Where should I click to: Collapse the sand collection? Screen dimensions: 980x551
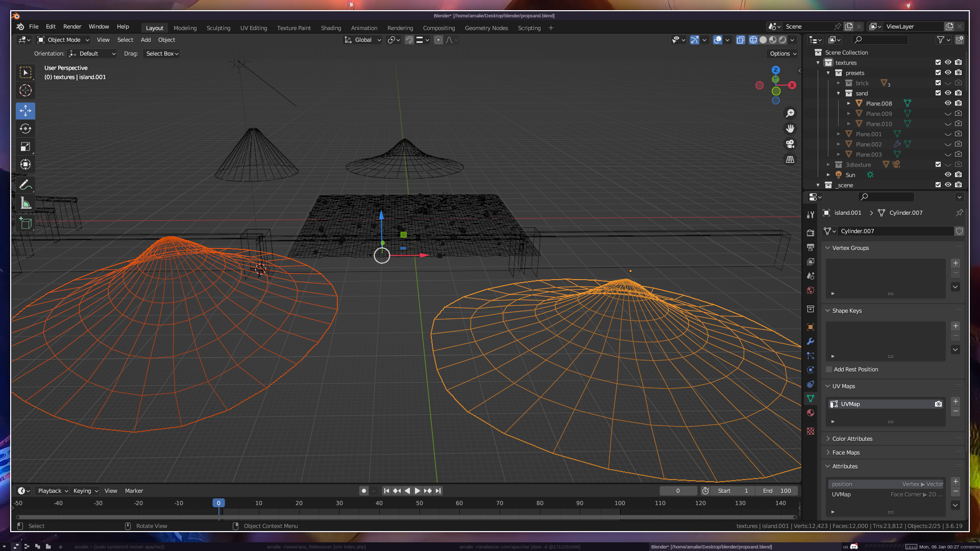tap(838, 93)
